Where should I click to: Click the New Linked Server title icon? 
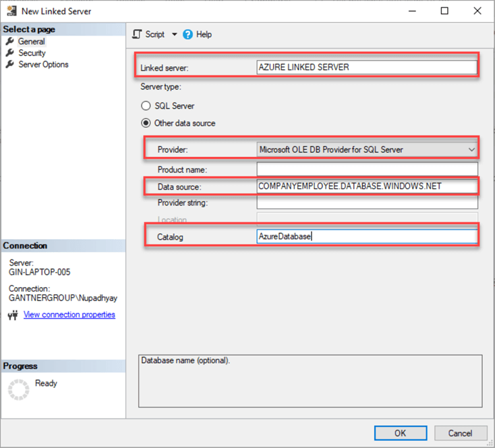point(11,11)
